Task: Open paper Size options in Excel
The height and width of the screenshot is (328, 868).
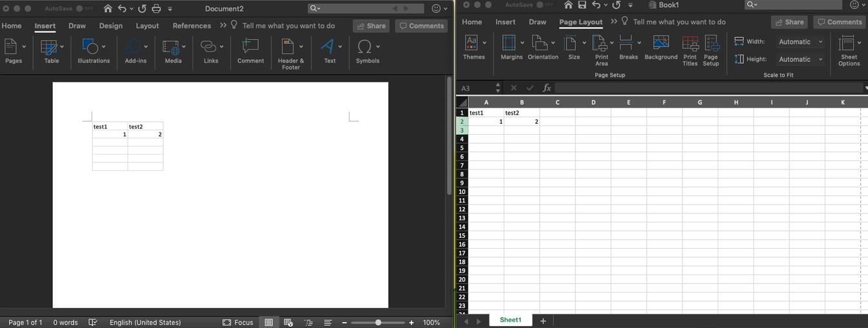Action: pos(574,48)
